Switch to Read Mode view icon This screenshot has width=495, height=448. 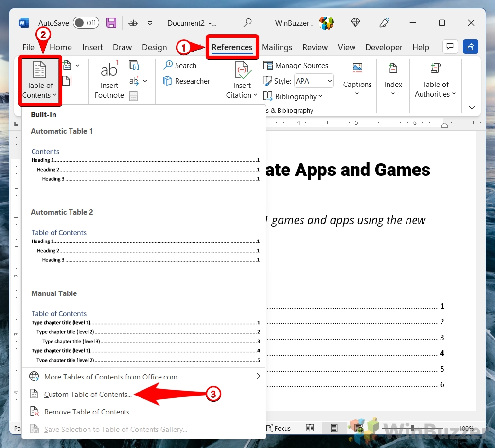(310, 428)
